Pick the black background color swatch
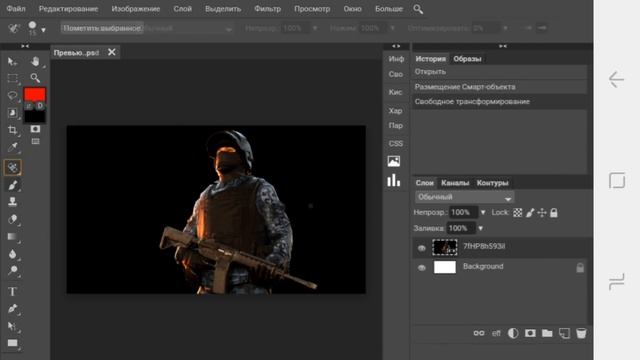The height and width of the screenshot is (360, 640). 35,117
